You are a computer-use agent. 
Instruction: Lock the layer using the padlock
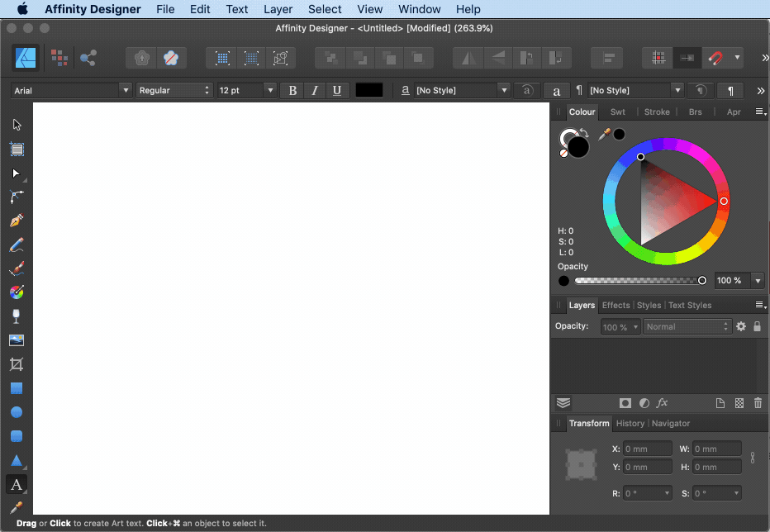757,326
